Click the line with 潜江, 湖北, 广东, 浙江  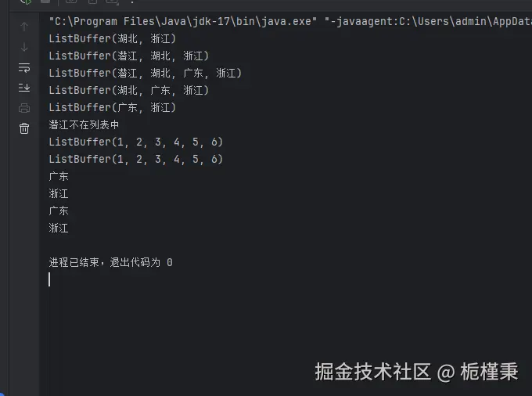[146, 73]
